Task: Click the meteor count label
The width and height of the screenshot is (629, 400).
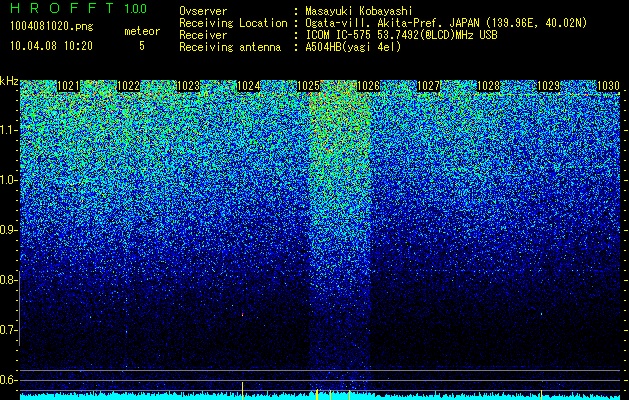Action: click(x=142, y=31)
